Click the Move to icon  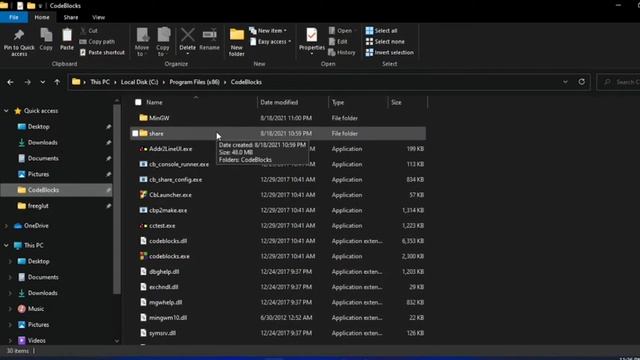click(142, 35)
